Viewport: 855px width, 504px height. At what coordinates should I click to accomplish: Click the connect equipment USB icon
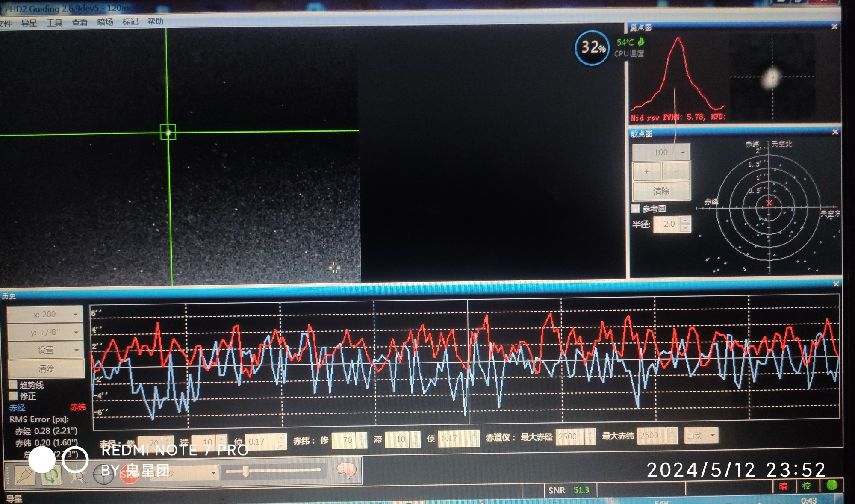(25, 475)
